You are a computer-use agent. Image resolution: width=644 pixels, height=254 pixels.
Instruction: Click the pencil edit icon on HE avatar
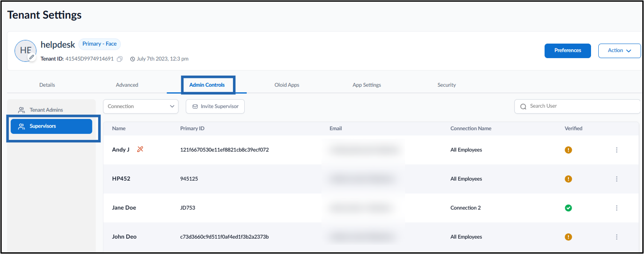tap(32, 57)
